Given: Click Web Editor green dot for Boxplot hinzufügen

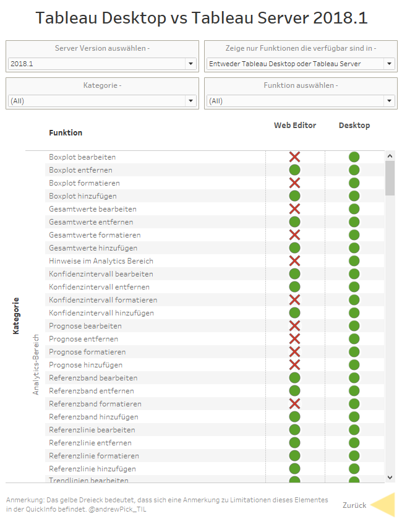Looking at the screenshot, I should (294, 196).
